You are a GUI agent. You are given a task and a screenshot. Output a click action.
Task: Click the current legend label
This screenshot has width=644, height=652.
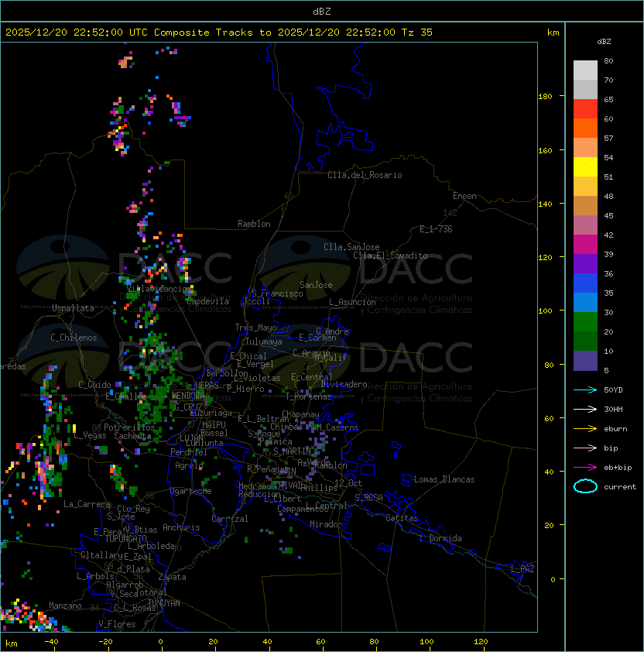[620, 487]
